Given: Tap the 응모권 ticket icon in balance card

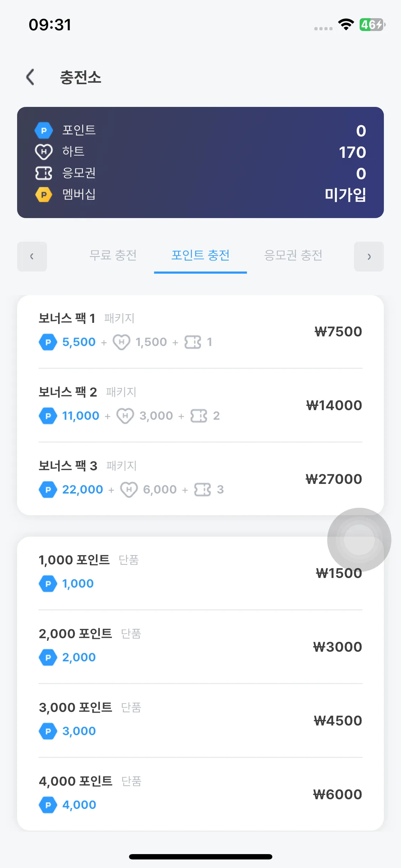Looking at the screenshot, I should (x=43, y=173).
